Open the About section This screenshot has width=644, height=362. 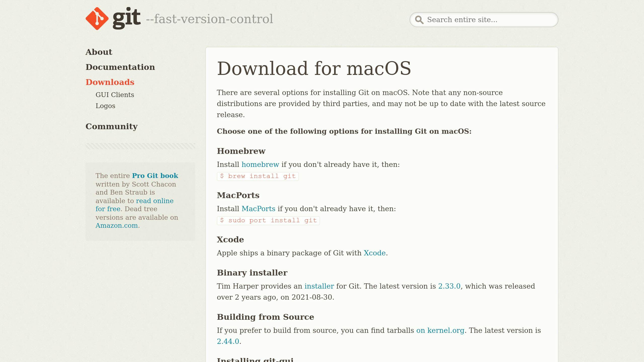[99, 52]
